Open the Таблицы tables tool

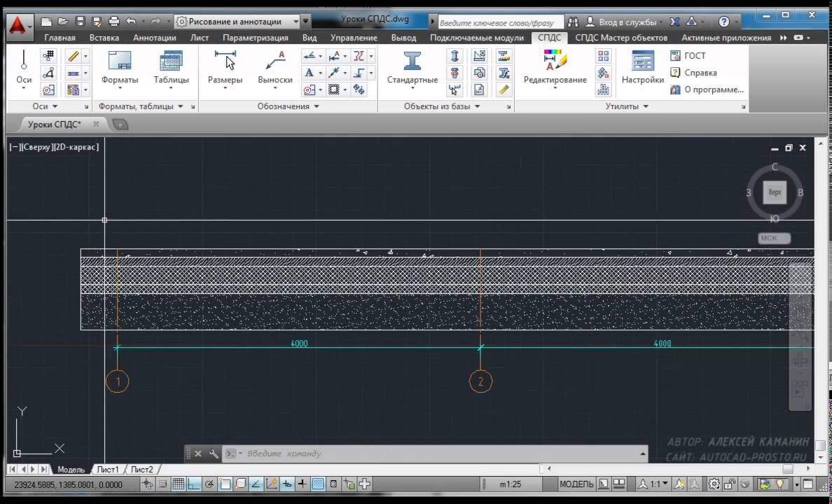click(171, 68)
